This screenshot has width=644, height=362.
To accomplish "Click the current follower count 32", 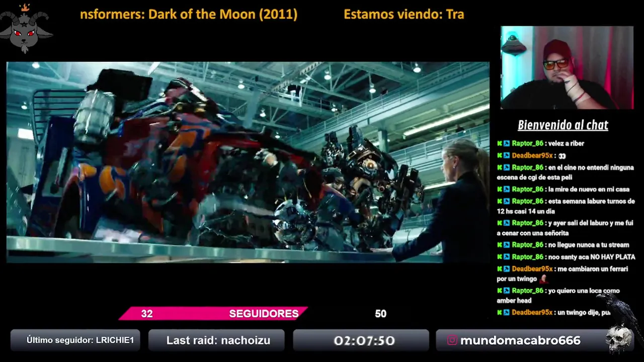I will [x=147, y=314].
